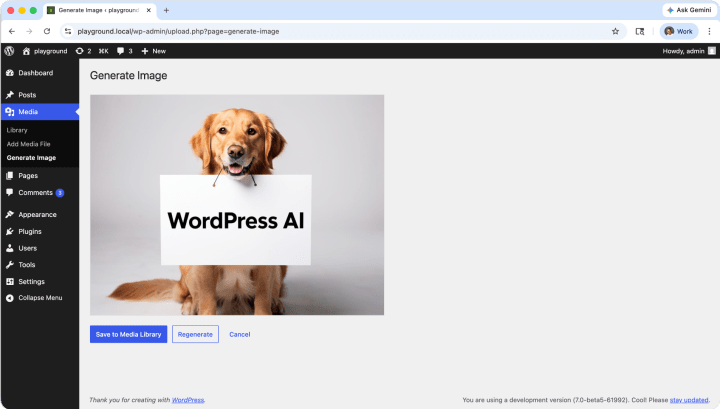Screen dimensions: 720x409
Task: Go back with browser back arrow
Action: 12,31
